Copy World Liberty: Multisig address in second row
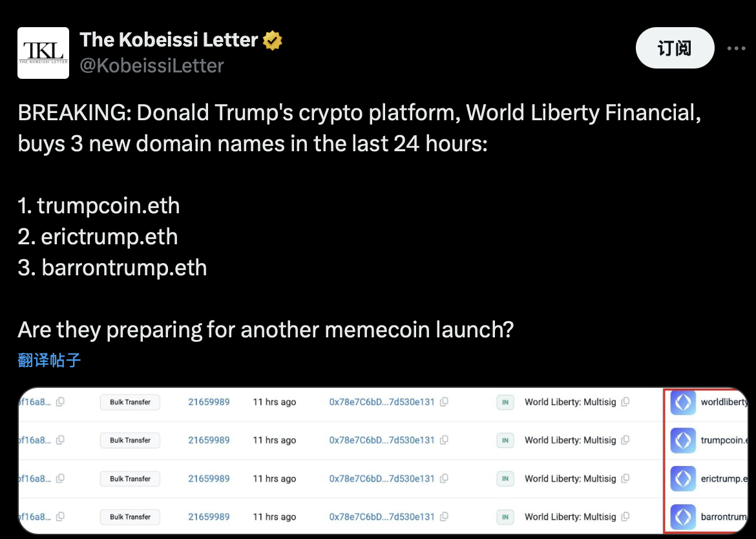756x539 pixels. click(x=625, y=440)
